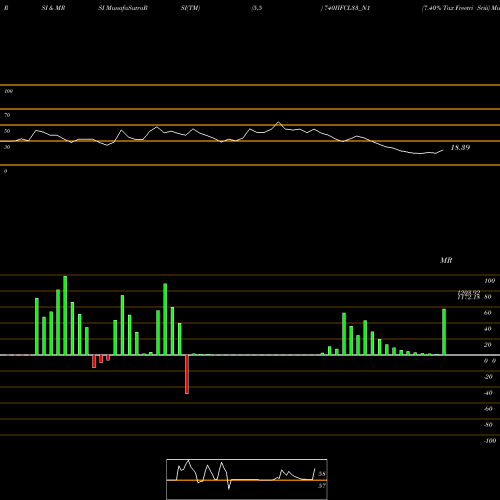Click the mini chart label '58'
The height and width of the screenshot is (500, 500).
click(x=322, y=474)
